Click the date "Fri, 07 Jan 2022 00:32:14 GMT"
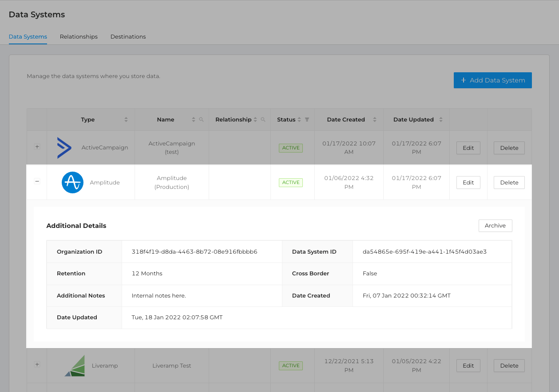559x392 pixels. click(407, 296)
